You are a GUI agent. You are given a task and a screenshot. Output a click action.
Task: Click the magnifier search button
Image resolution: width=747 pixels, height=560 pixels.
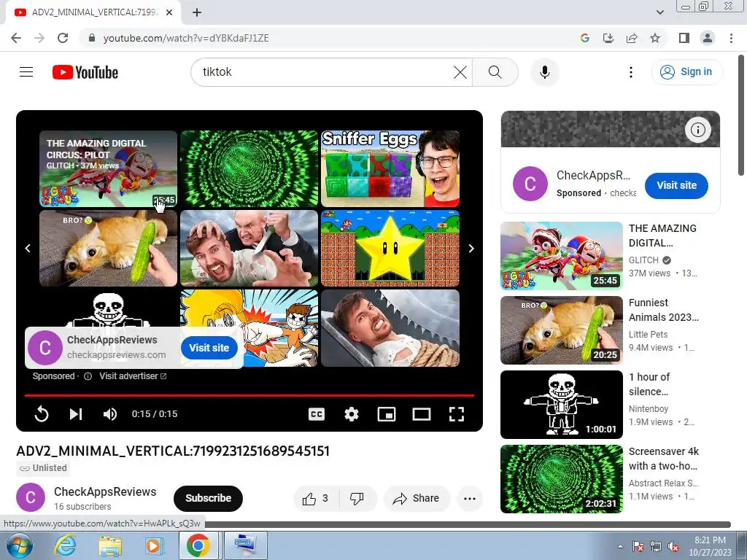coord(495,72)
